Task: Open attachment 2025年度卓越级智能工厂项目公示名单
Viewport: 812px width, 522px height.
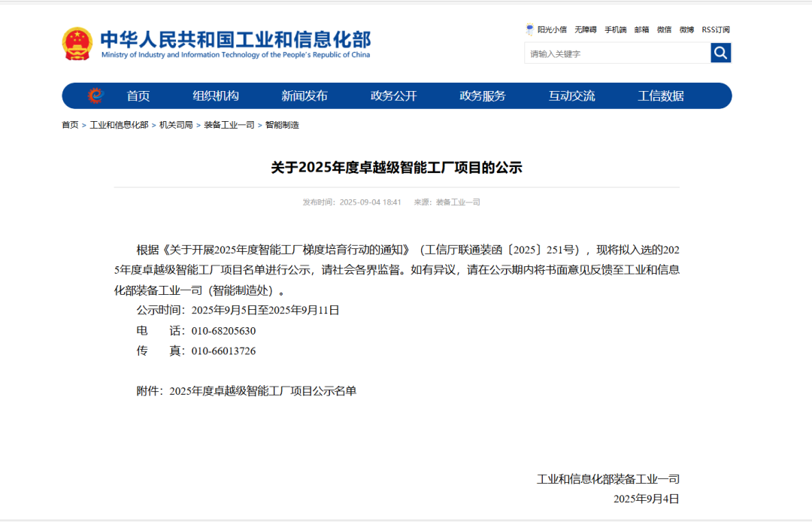Action: 263,391
